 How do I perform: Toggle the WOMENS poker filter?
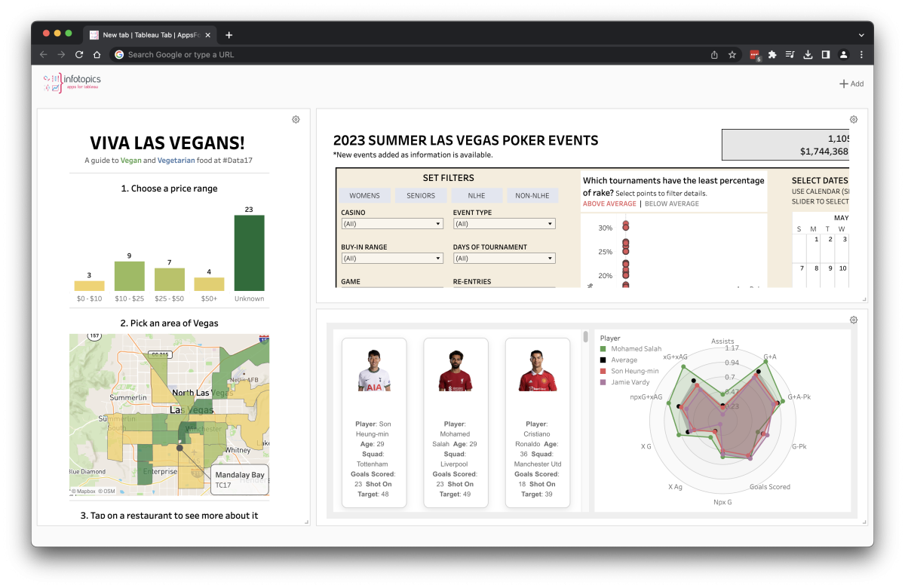pos(364,195)
